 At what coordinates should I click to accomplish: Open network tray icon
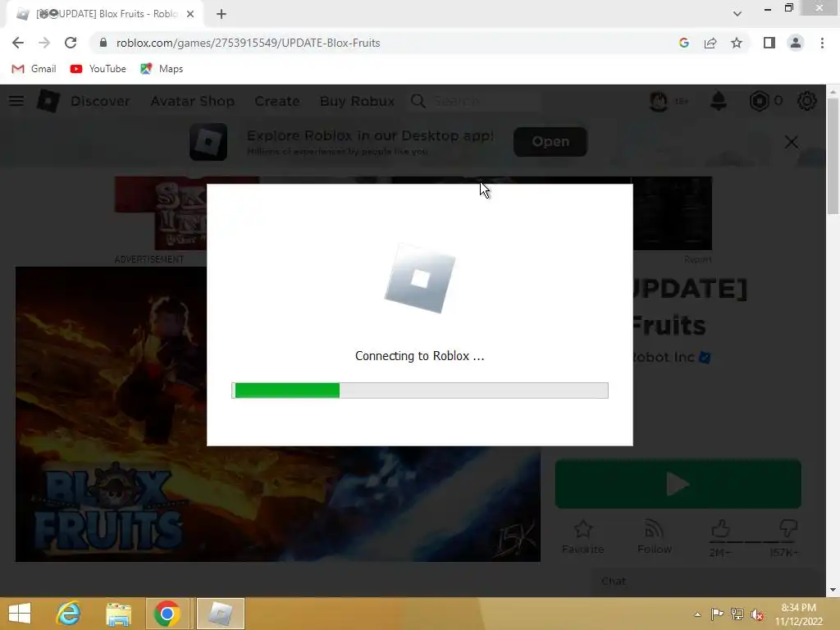(x=737, y=614)
